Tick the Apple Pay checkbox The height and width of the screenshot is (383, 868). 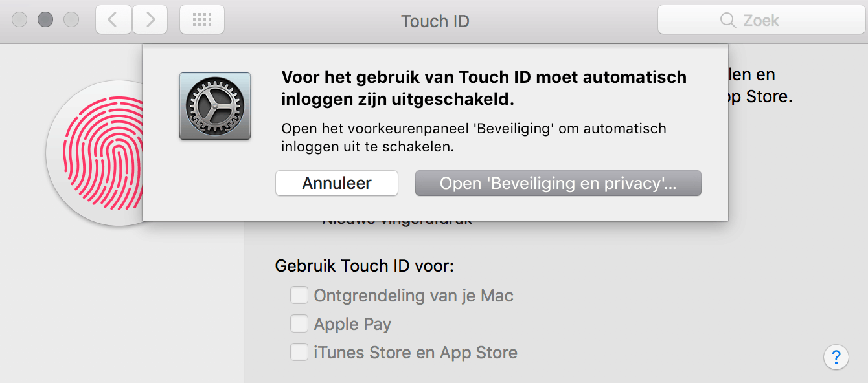[299, 323]
